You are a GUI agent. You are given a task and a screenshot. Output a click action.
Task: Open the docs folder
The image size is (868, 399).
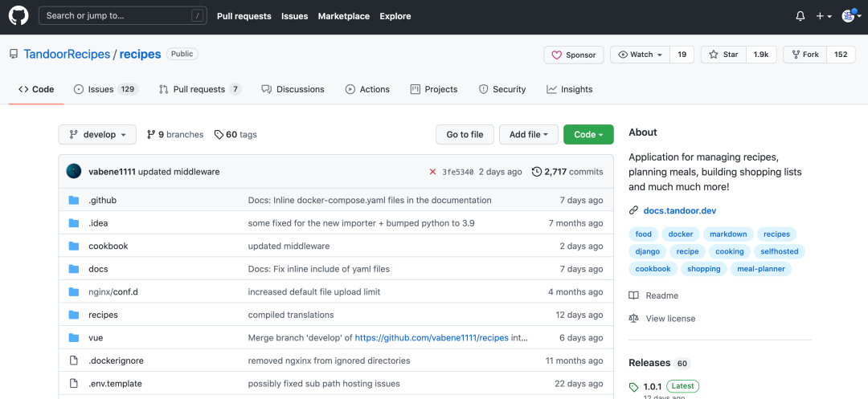tap(98, 269)
